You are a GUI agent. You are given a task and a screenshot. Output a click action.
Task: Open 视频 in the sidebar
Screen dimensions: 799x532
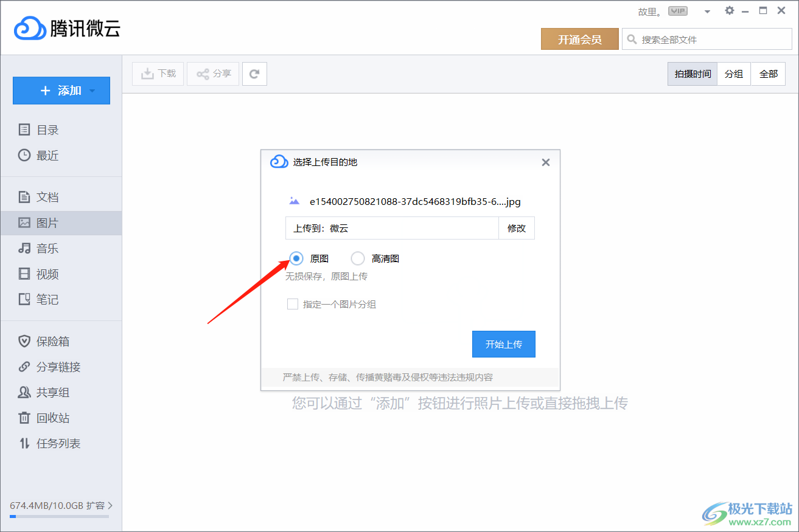[61, 274]
